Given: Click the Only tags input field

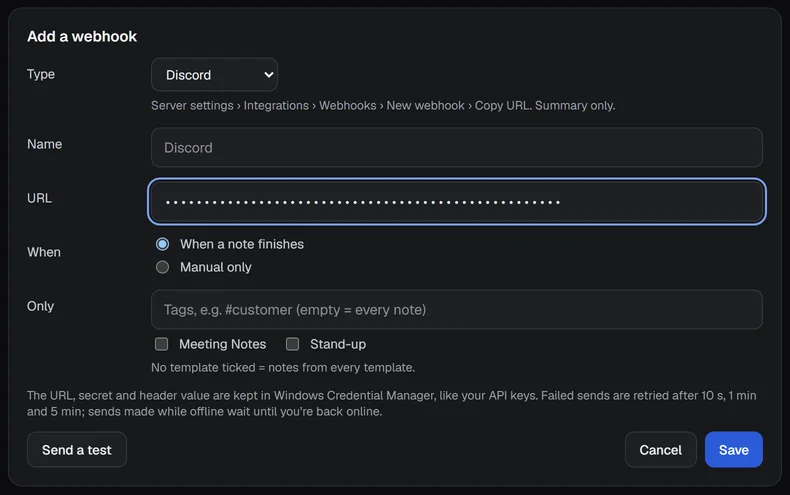Looking at the screenshot, I should click(x=456, y=310).
